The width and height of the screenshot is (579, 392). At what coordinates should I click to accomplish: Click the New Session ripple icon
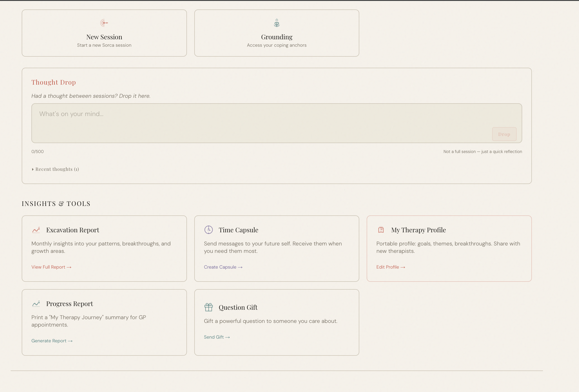pyautogui.click(x=104, y=23)
